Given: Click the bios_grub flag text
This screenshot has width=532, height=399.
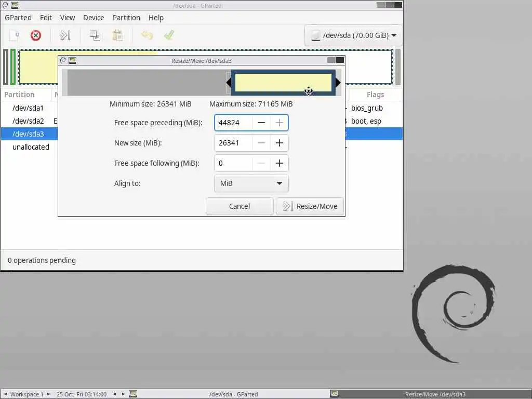Looking at the screenshot, I should pos(367,108).
